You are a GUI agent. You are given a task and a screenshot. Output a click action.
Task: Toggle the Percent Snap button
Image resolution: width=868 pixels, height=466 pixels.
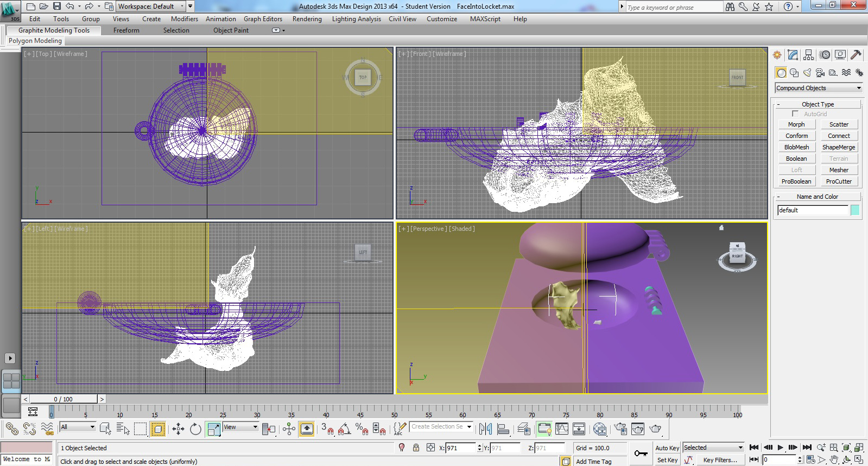point(362,429)
